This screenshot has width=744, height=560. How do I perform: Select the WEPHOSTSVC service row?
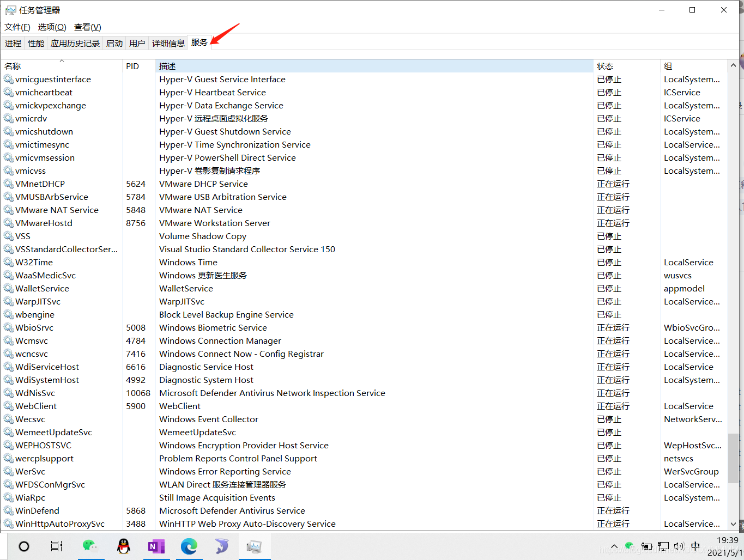pyautogui.click(x=364, y=445)
